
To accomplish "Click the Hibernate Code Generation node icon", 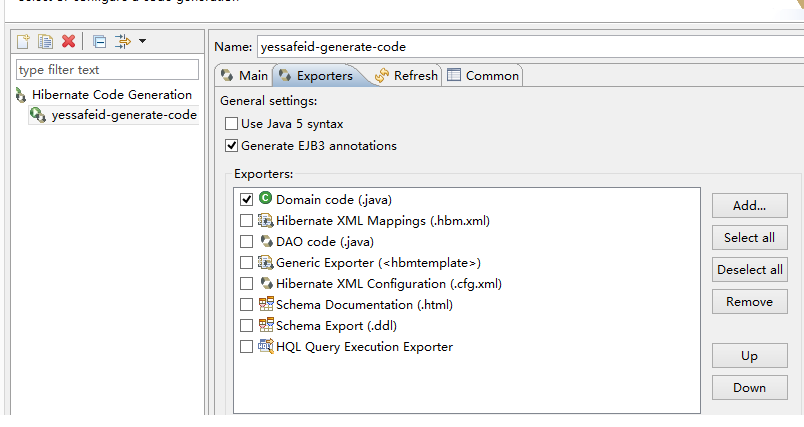I will [21, 95].
